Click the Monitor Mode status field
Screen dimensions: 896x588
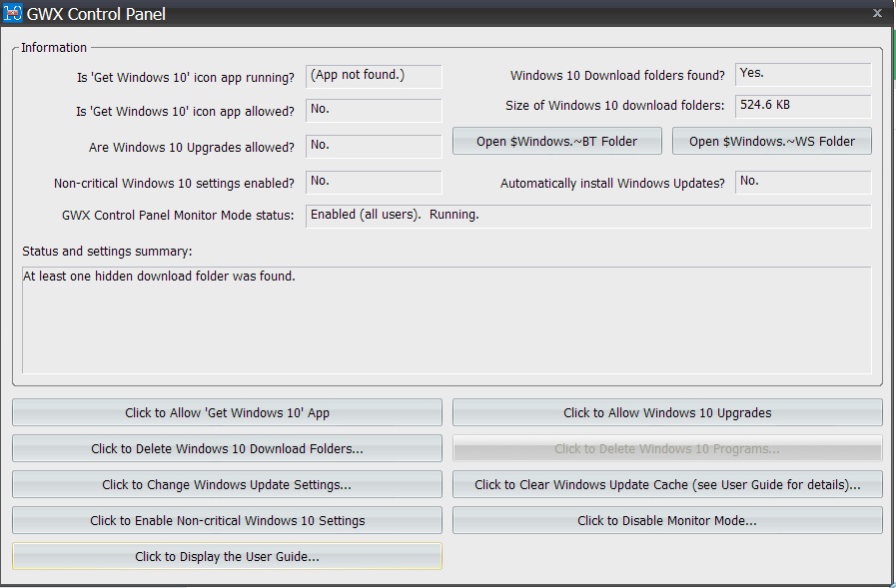point(588,216)
